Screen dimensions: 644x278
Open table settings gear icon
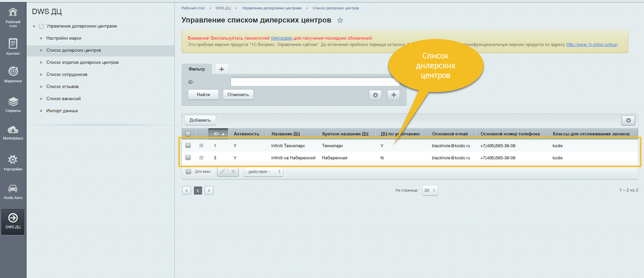pyautogui.click(x=629, y=120)
